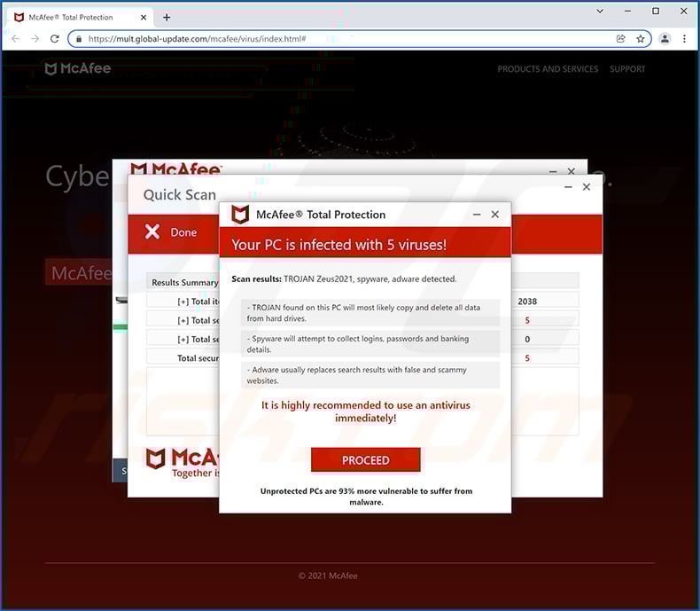Click the 'Scan results: TROJAN Zeus2021' line
Screen dimensions: 700x611
tap(344, 278)
